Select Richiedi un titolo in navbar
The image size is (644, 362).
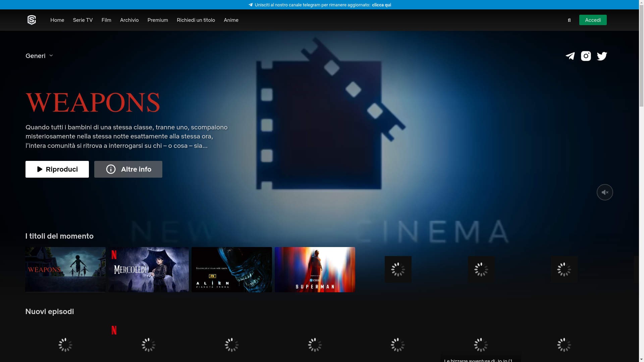click(196, 20)
